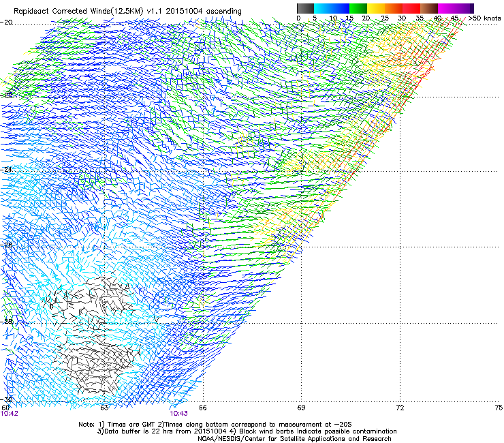504x443 pixels.
Task: Click the brown 35-40 knots legend segment
Action: [x=429, y=8]
